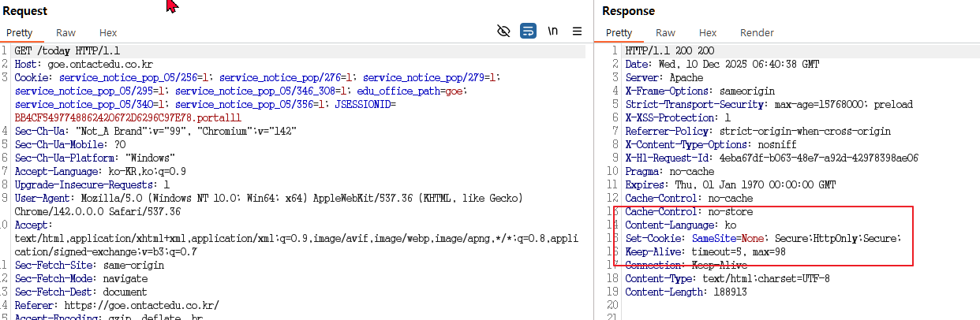Open the Response Render tab

tap(757, 32)
